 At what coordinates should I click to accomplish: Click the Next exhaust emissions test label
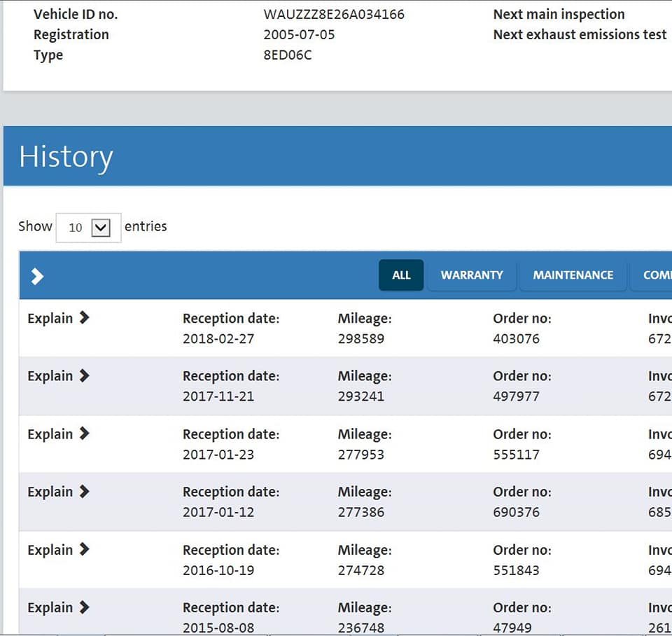[580, 34]
